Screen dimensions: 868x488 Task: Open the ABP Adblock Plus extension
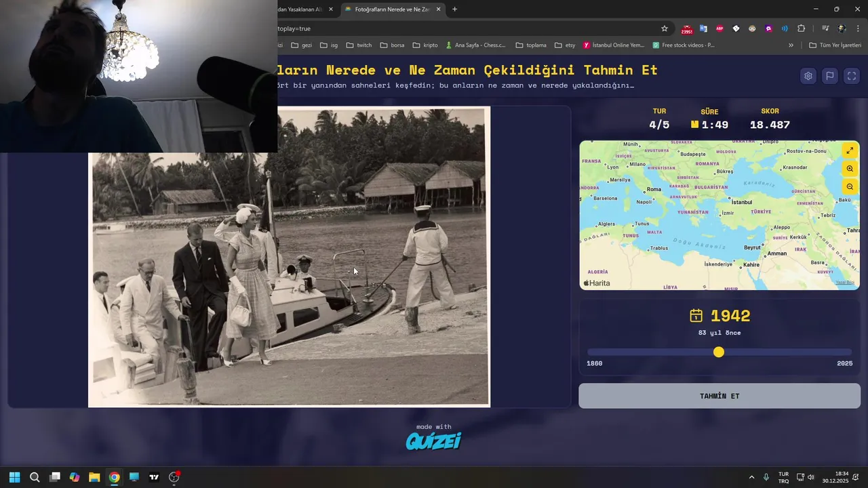[719, 28]
